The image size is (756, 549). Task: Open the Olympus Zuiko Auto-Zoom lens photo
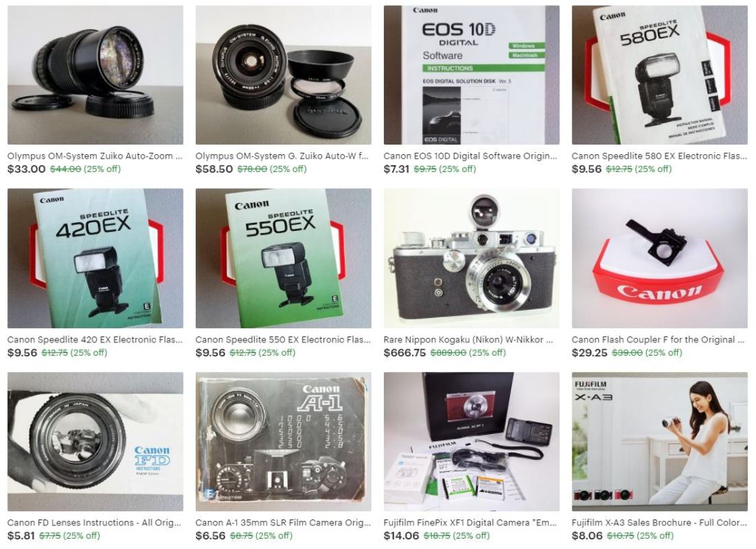point(95,75)
